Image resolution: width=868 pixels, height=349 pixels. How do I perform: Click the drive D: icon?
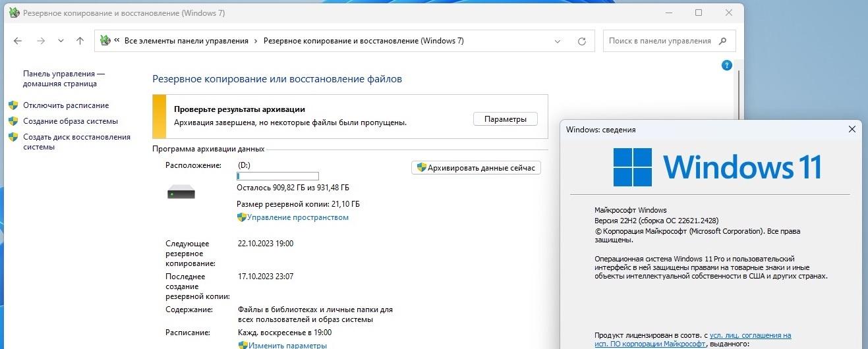pos(181,192)
